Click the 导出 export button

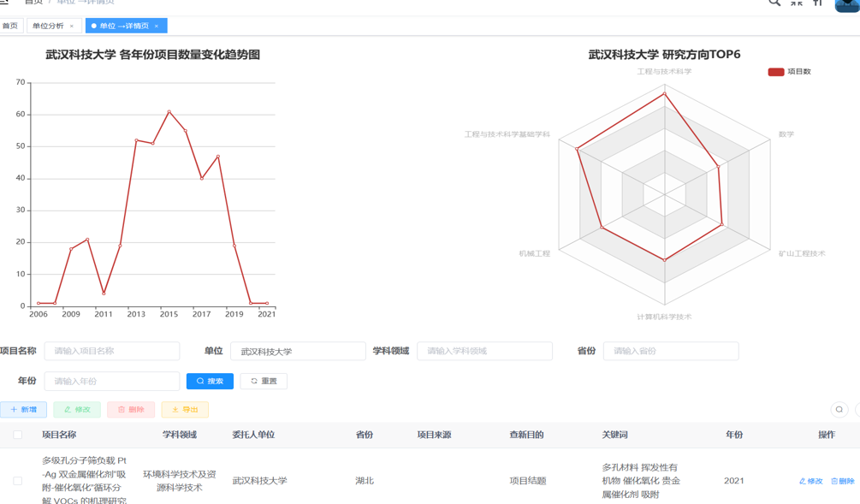185,410
